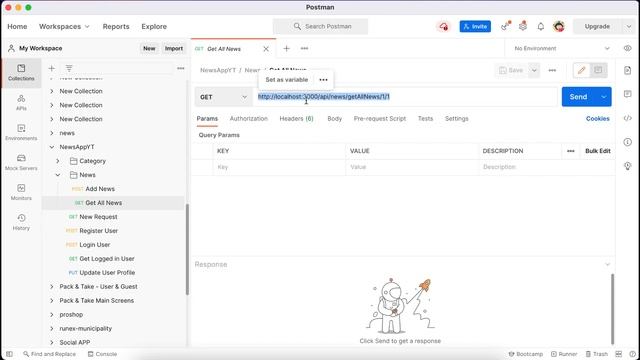The image size is (640, 360).
Task: Open the APIs sidebar panel
Action: click(x=21, y=102)
